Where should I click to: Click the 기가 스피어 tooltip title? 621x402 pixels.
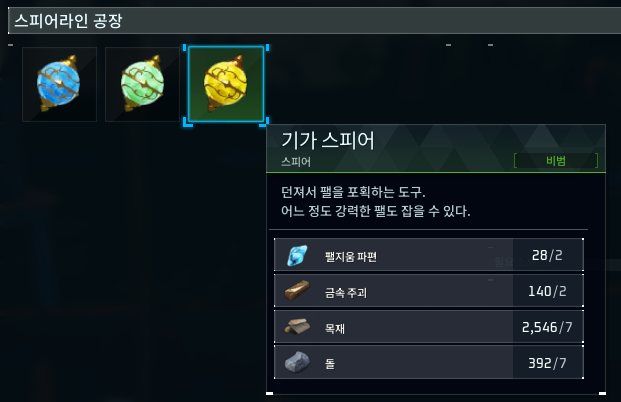[x=328, y=140]
